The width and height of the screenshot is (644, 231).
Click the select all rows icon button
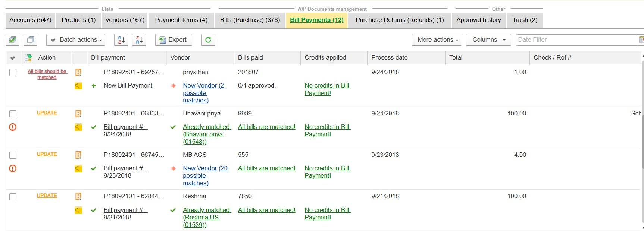click(x=13, y=40)
